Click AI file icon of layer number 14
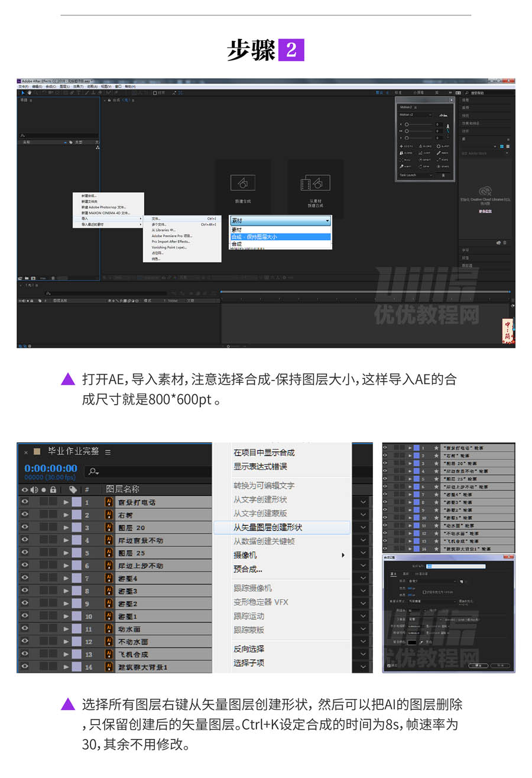 (109, 667)
